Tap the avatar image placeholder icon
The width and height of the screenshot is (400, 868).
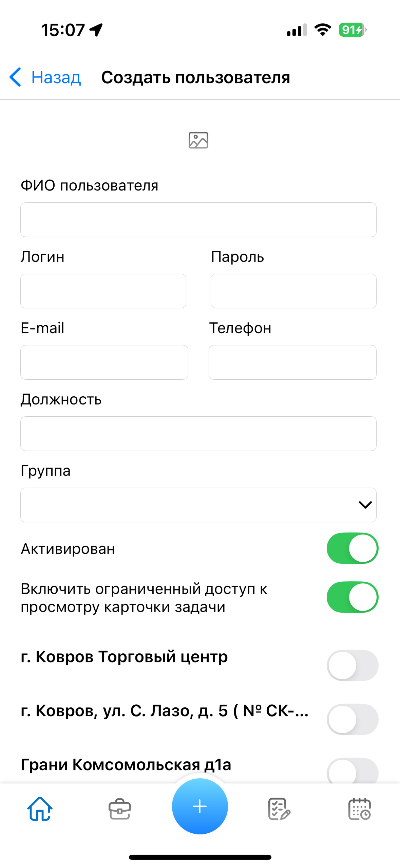tap(198, 140)
